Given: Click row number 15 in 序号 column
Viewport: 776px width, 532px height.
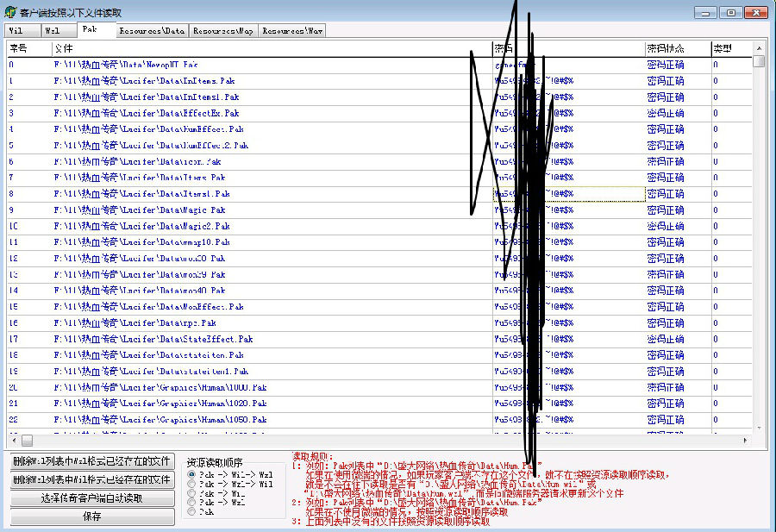Looking at the screenshot, I should tap(13, 307).
